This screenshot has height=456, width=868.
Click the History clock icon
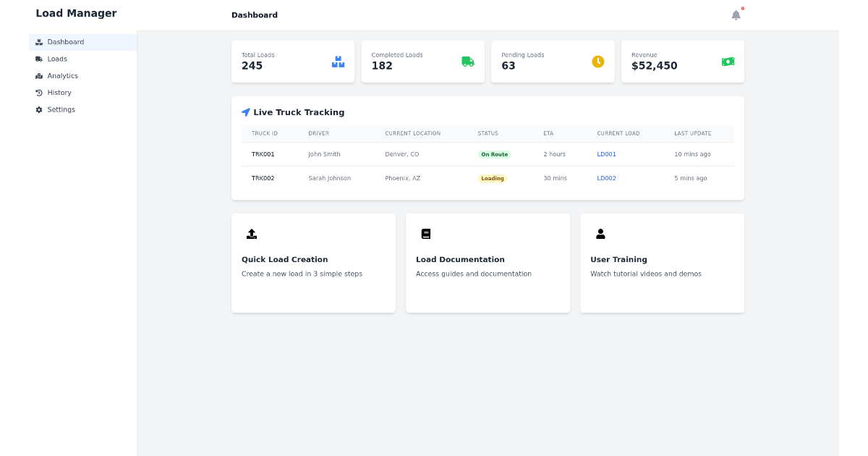click(38, 93)
